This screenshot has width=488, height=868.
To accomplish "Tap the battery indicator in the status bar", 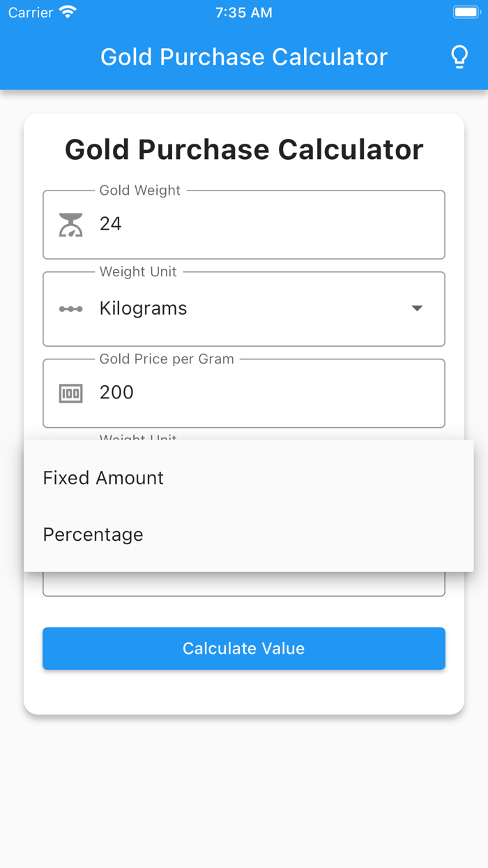I will tap(466, 11).
